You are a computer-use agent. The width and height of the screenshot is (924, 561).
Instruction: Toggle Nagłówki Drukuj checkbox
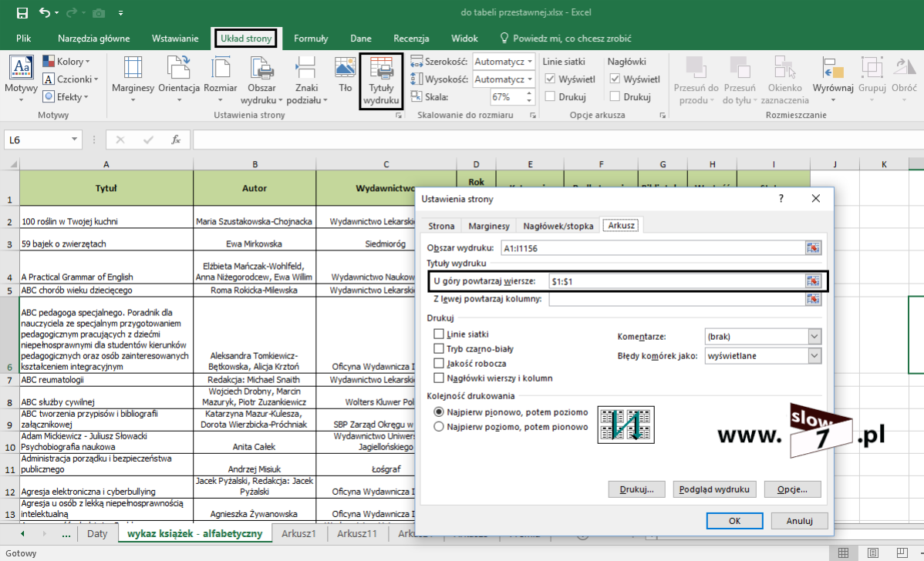pos(615,96)
